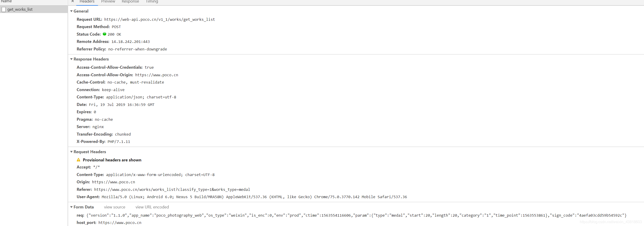This screenshot has width=644, height=226.
Task: Click Provisional headers are shown text
Action: [112, 160]
